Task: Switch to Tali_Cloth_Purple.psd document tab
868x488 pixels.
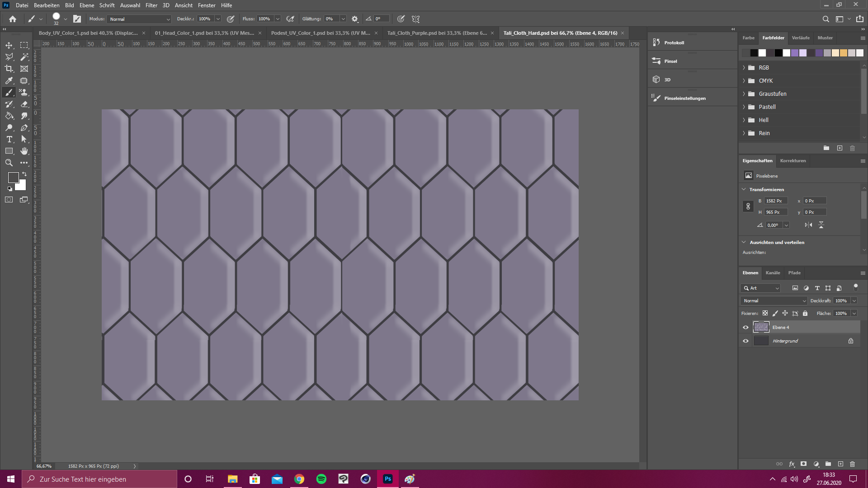Action: [437, 33]
